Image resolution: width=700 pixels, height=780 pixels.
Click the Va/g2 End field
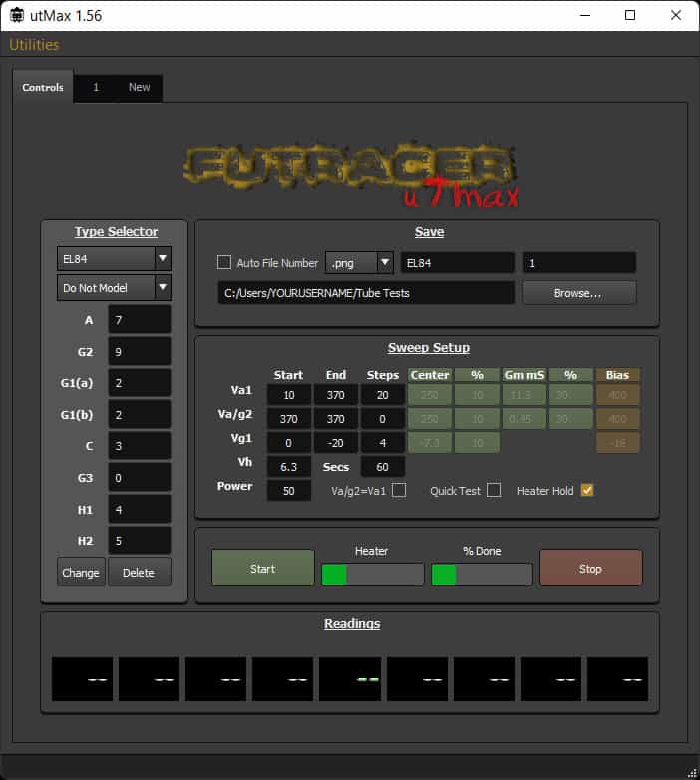(336, 419)
